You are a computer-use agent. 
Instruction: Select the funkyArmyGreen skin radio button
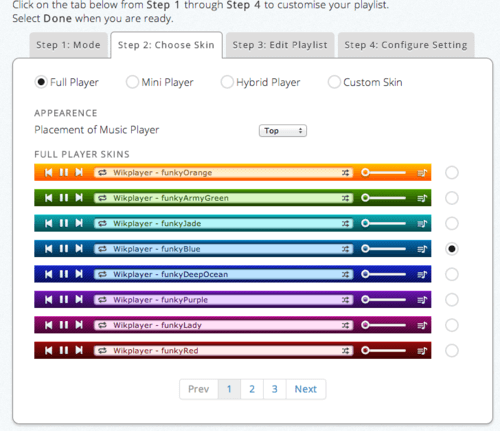coord(452,198)
